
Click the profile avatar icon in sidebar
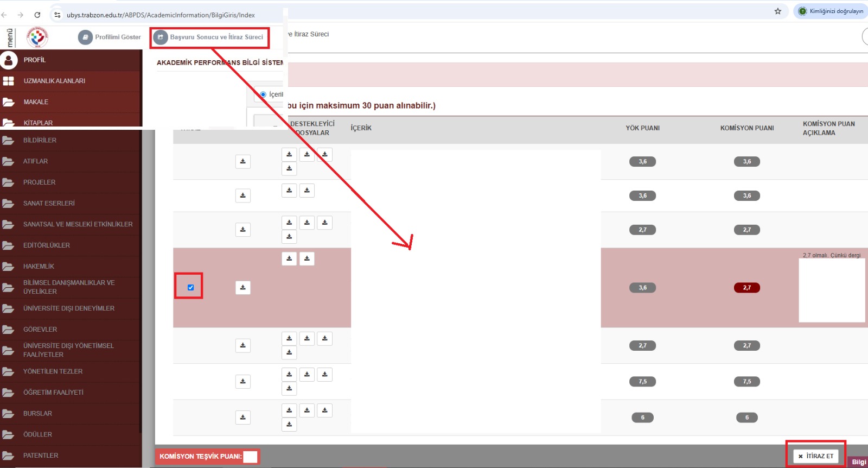click(9, 60)
